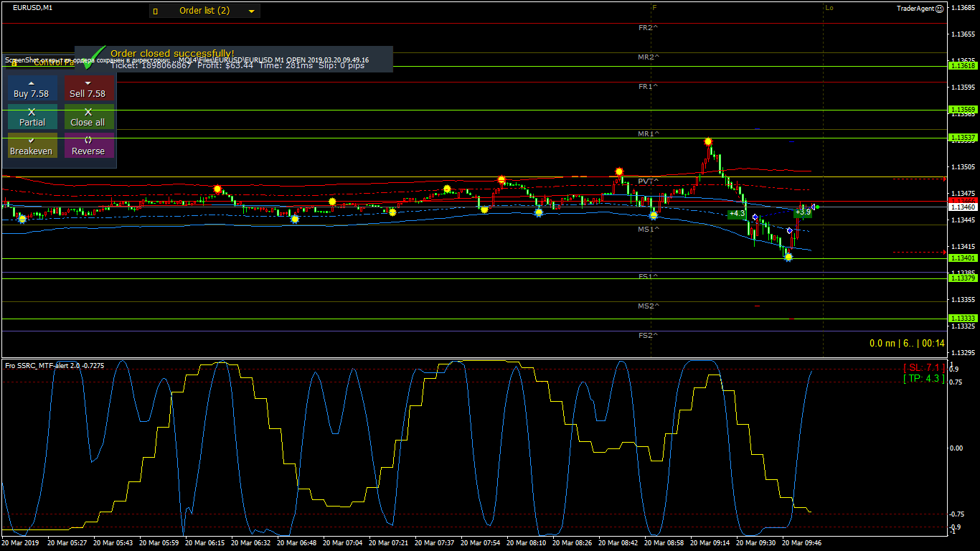
Task: Click the green dot at current price bar
Action: coord(819,207)
